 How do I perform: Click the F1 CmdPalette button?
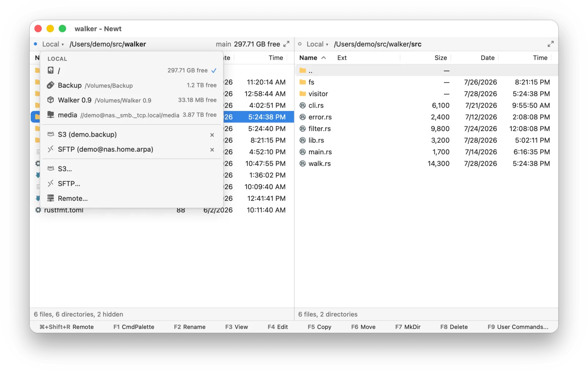click(134, 327)
